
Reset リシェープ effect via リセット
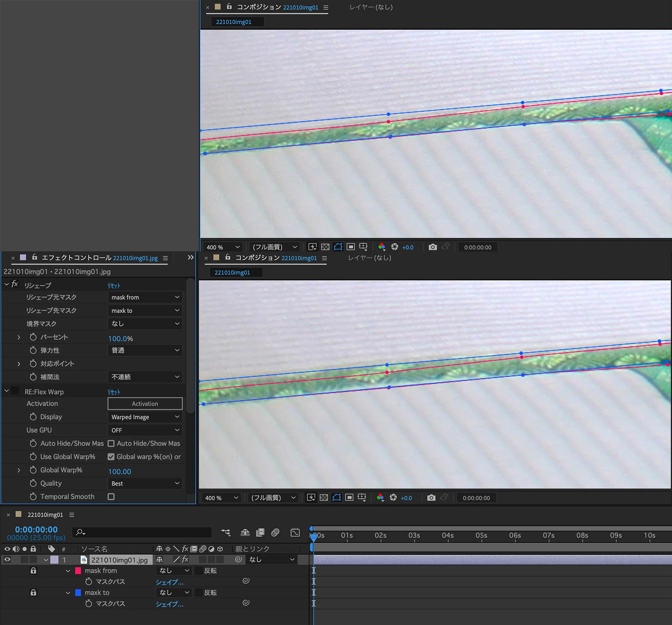[114, 286]
